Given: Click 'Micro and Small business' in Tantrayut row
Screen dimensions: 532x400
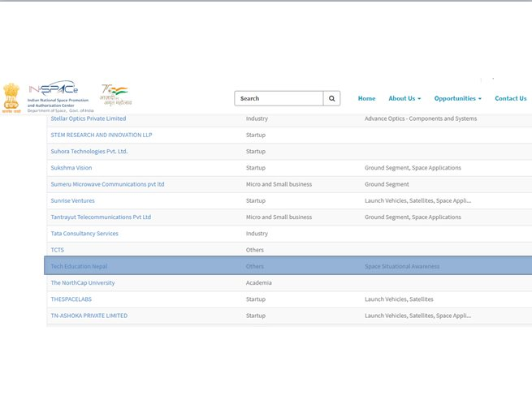Looking at the screenshot, I should 279,217.
